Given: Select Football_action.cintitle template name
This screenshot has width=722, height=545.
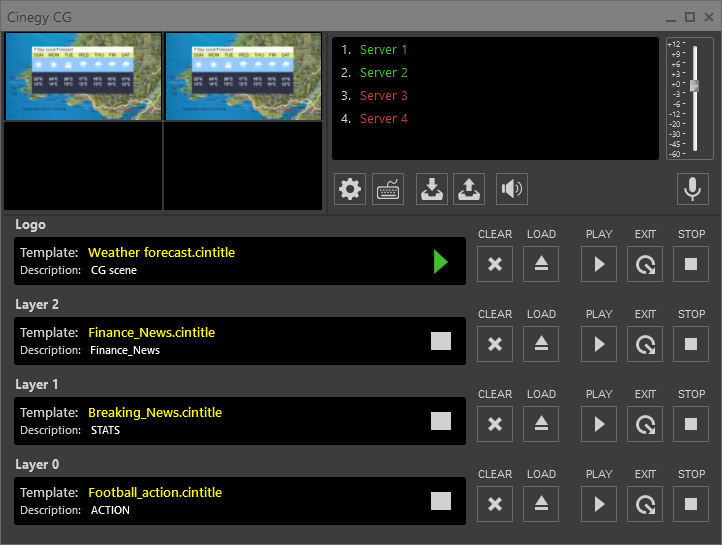Looking at the screenshot, I should pyautogui.click(x=155, y=493).
